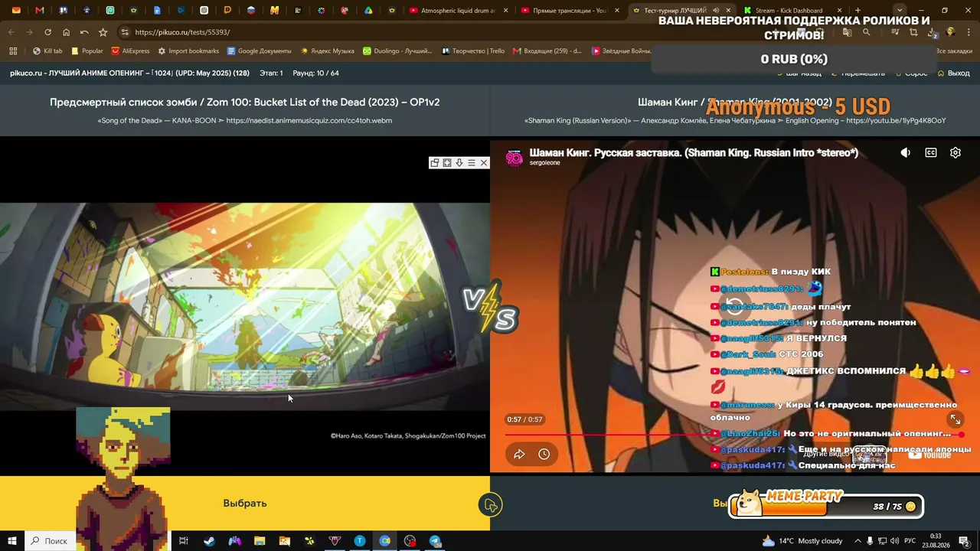Click the browser undo arrow icon
Screen dimensions: 980x551
(84, 32)
